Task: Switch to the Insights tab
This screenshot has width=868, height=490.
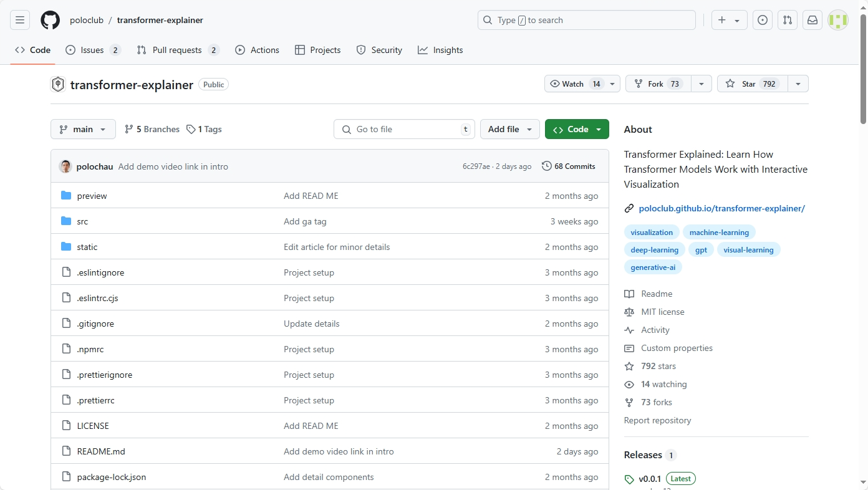Action: (x=440, y=50)
